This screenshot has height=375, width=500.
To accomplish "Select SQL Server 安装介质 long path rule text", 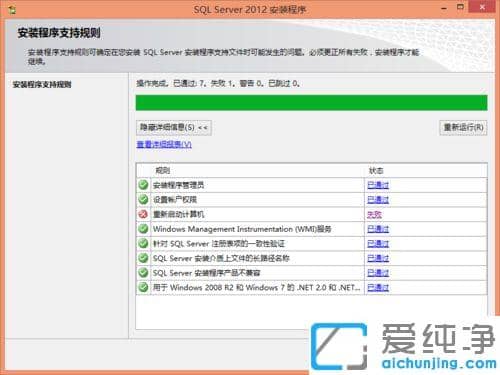I will pyautogui.click(x=221, y=258).
